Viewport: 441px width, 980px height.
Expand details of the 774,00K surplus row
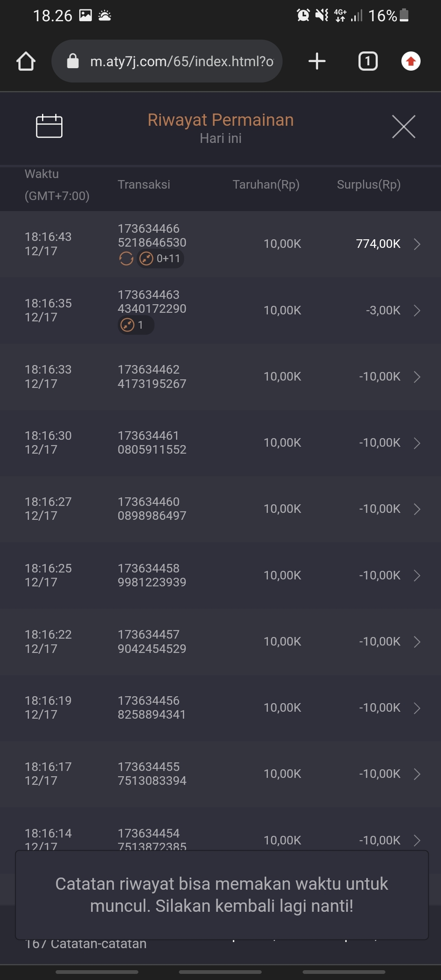pyautogui.click(x=417, y=244)
